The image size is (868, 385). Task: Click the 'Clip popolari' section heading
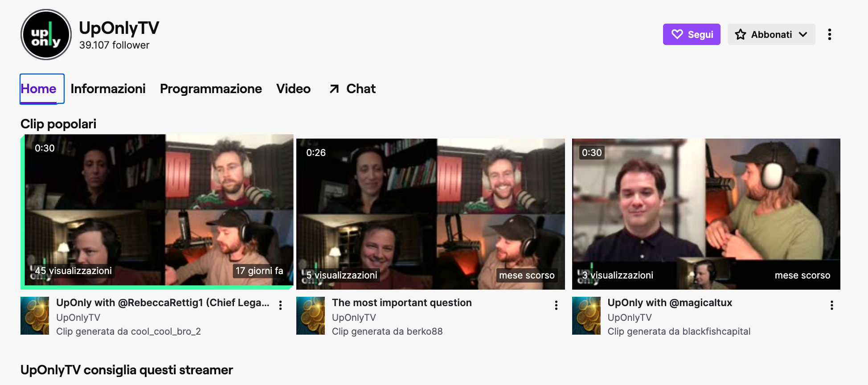pyautogui.click(x=58, y=124)
